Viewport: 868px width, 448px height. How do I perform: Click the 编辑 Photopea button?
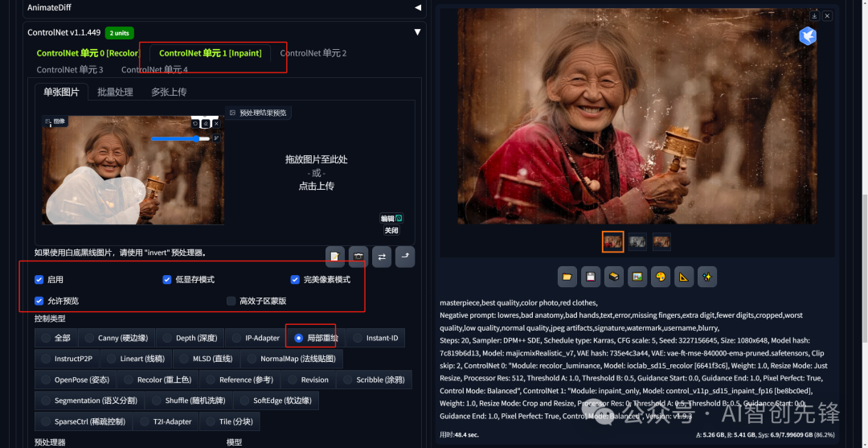tap(391, 218)
